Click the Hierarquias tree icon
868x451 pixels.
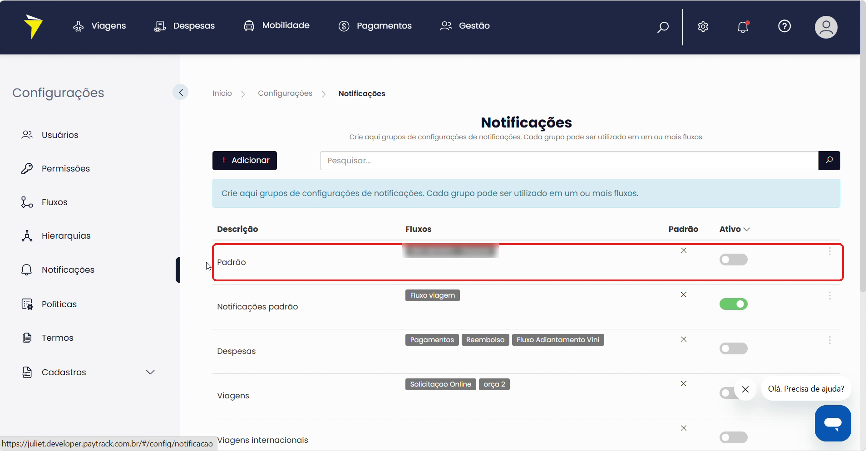pyautogui.click(x=27, y=235)
